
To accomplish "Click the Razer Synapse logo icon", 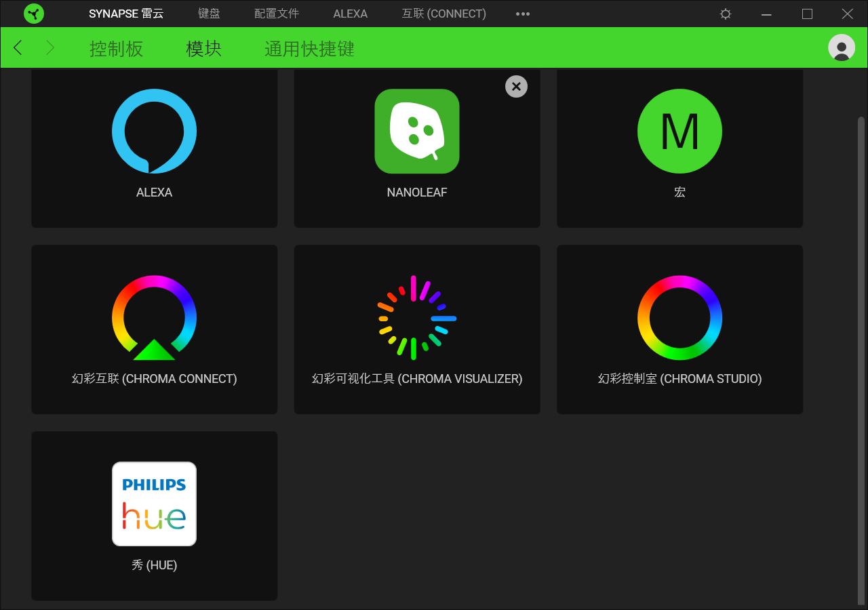I will (34, 14).
